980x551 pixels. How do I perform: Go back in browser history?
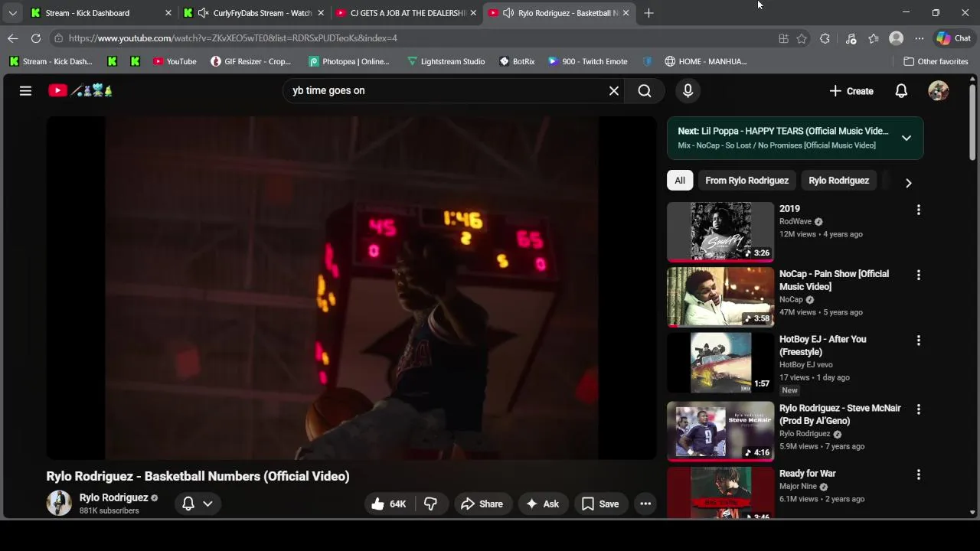tap(13, 37)
